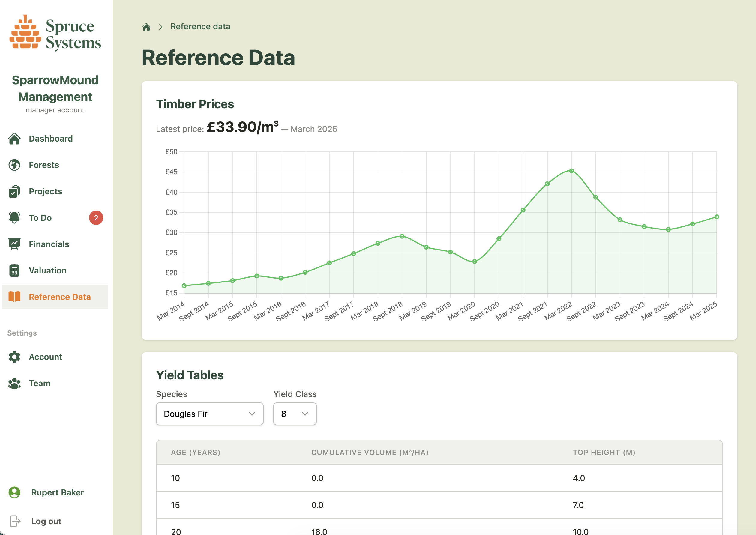
Task: Click the Reference data breadcrumb link
Action: point(200,26)
